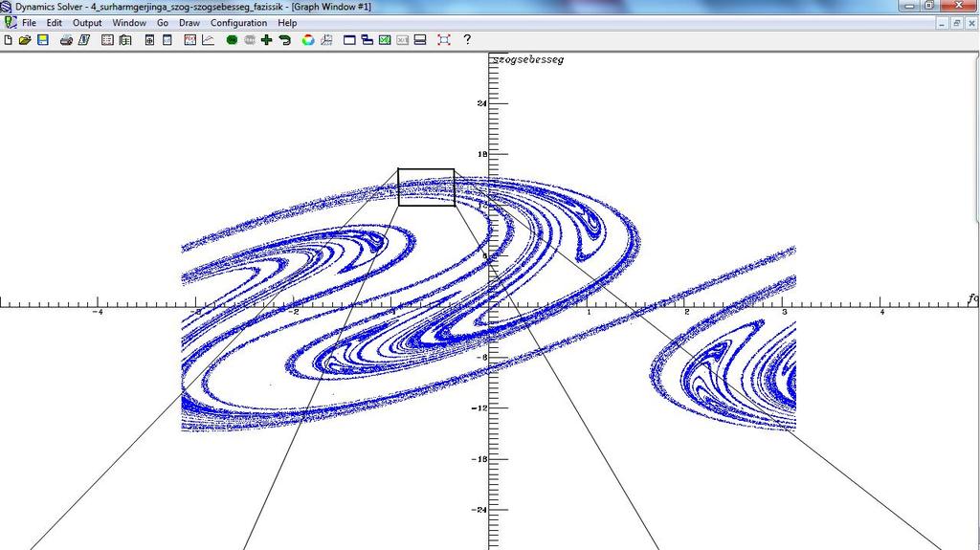This screenshot has width=980, height=550.
Task: Click the green plus icon
Action: [267, 40]
